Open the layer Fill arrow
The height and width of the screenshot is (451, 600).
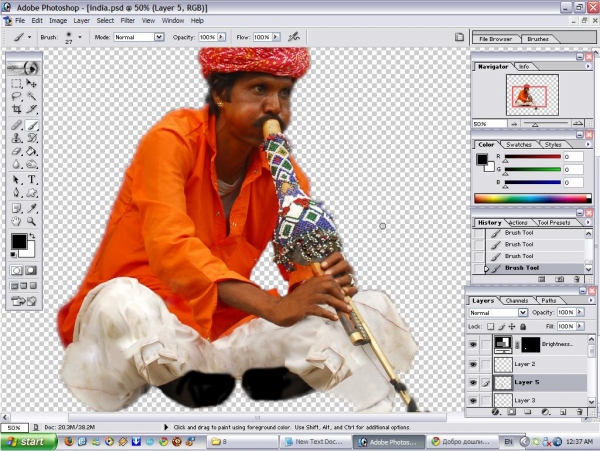(580, 326)
